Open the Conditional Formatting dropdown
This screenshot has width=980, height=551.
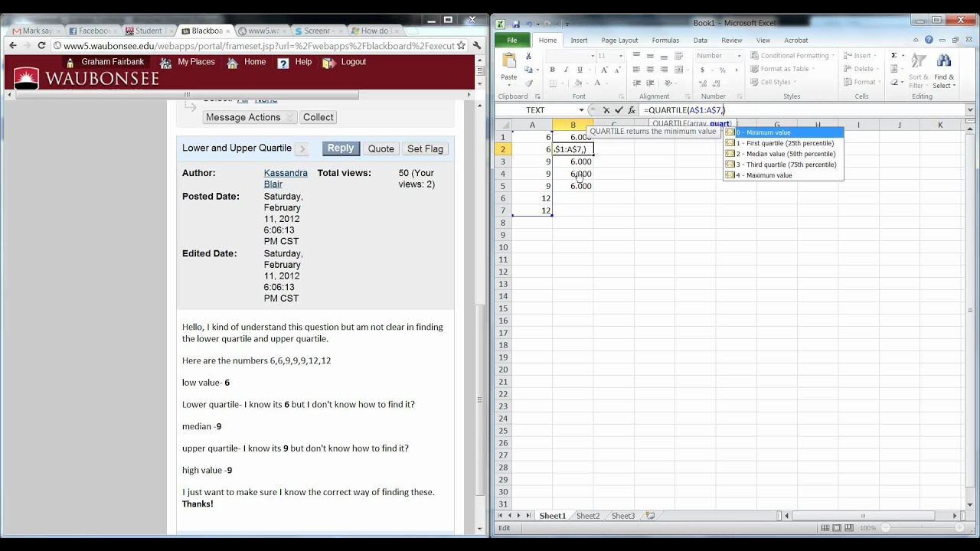791,56
